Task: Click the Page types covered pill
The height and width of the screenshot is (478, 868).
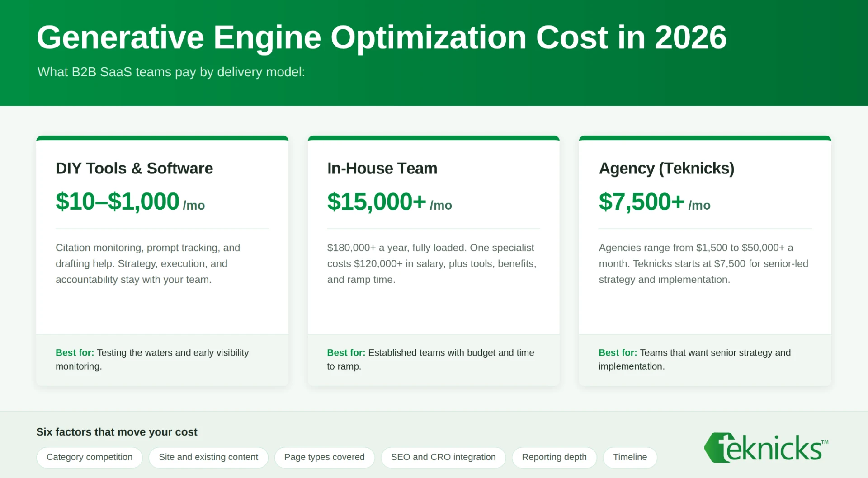Action: 324,457
